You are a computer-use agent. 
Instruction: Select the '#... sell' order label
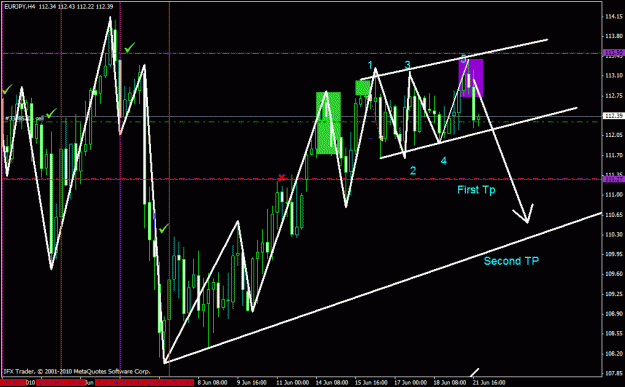(x=24, y=118)
